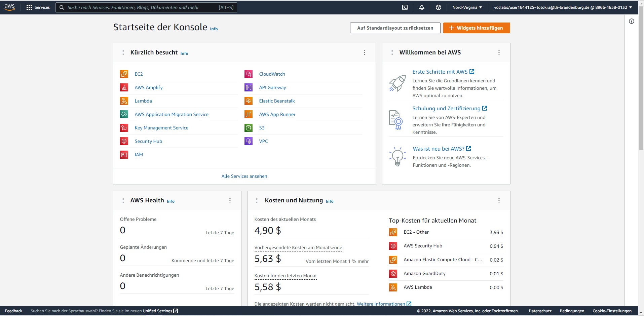
Task: Open the CloudShell terminal icon
Action: [405, 7]
